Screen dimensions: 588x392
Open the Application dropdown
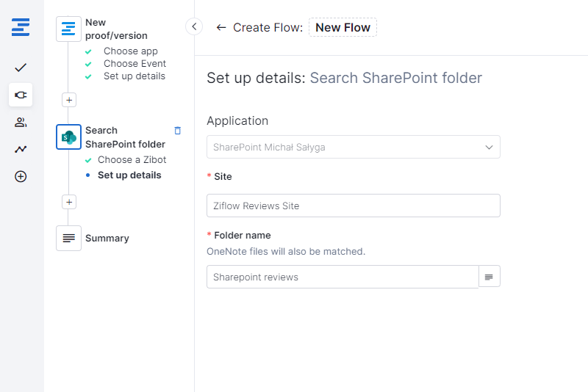[x=353, y=147]
